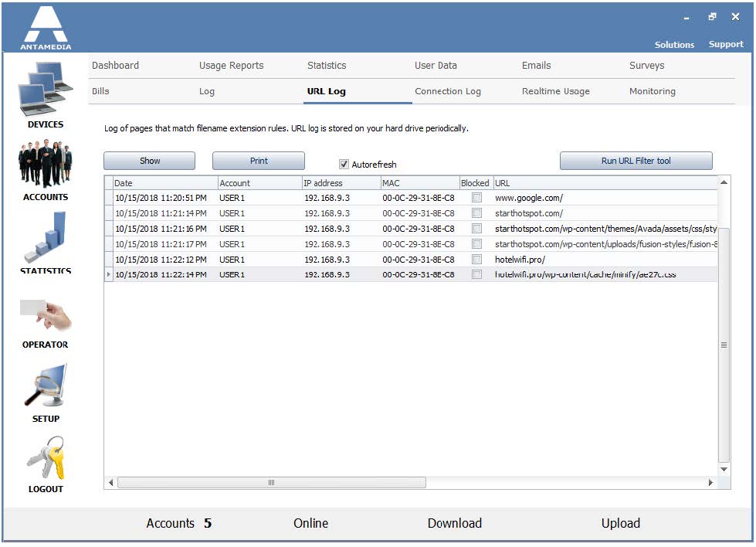
Task: Sort by the Date column header
Action: pos(165,183)
